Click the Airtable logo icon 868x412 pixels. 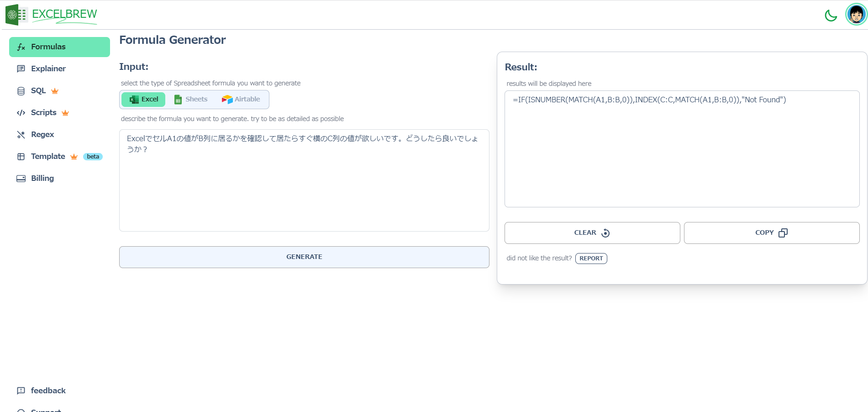coord(227,100)
